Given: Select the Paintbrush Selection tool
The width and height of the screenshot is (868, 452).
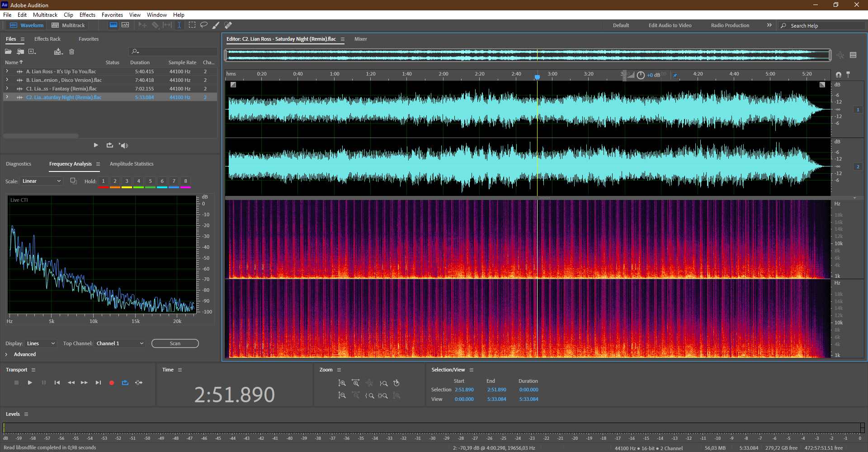Looking at the screenshot, I should click(x=216, y=25).
